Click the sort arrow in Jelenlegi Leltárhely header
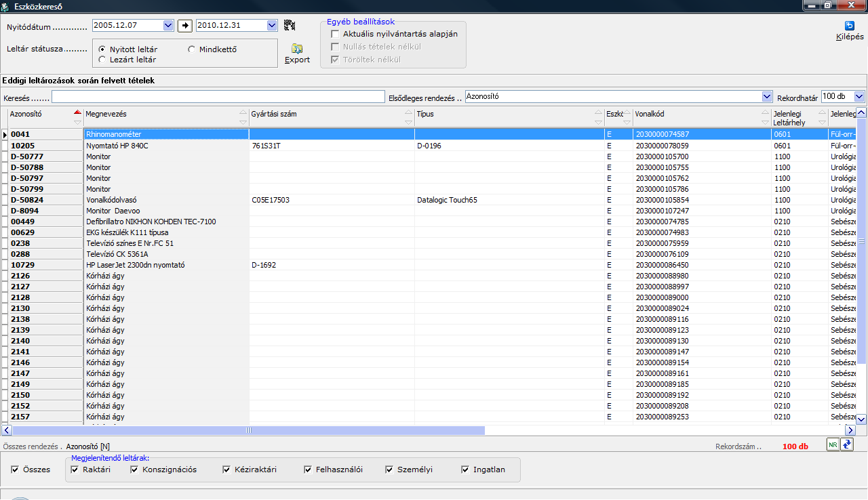 click(822, 112)
